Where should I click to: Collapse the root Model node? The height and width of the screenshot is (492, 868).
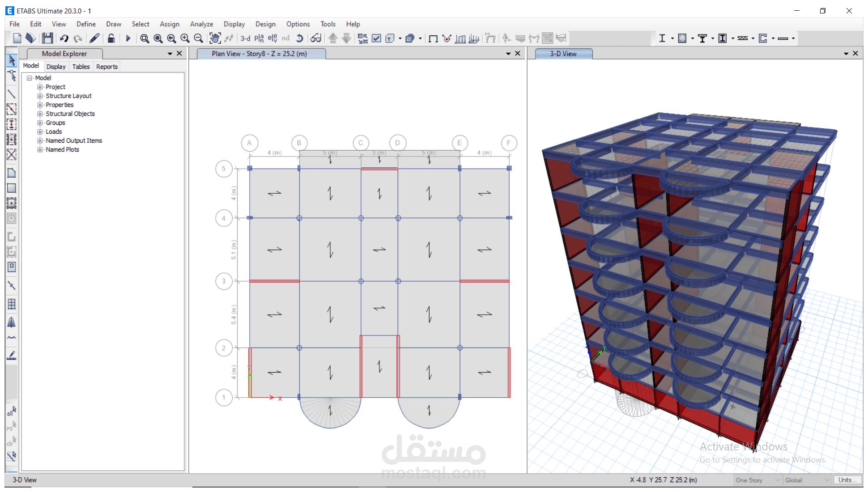30,78
